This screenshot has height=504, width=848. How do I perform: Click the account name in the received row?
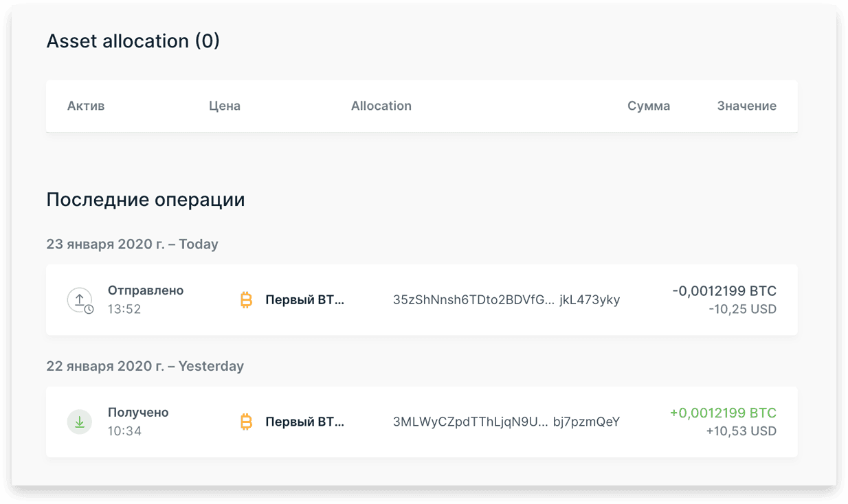tap(305, 422)
